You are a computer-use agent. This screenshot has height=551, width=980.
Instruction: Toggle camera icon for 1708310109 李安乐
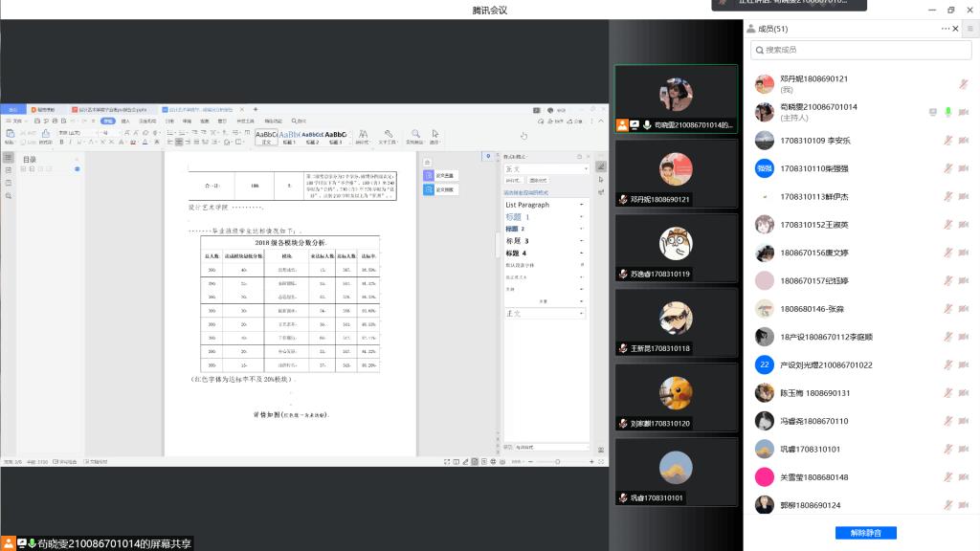click(x=965, y=141)
